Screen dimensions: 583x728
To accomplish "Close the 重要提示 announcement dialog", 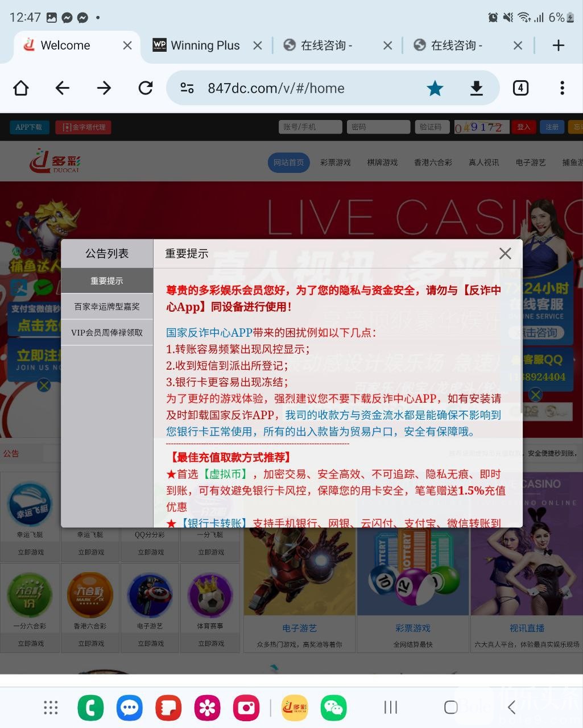I will tap(505, 254).
